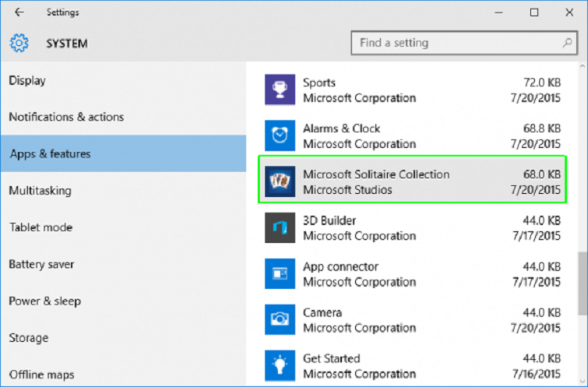Click the Settings gear icon beside SYSTEM

click(19, 43)
